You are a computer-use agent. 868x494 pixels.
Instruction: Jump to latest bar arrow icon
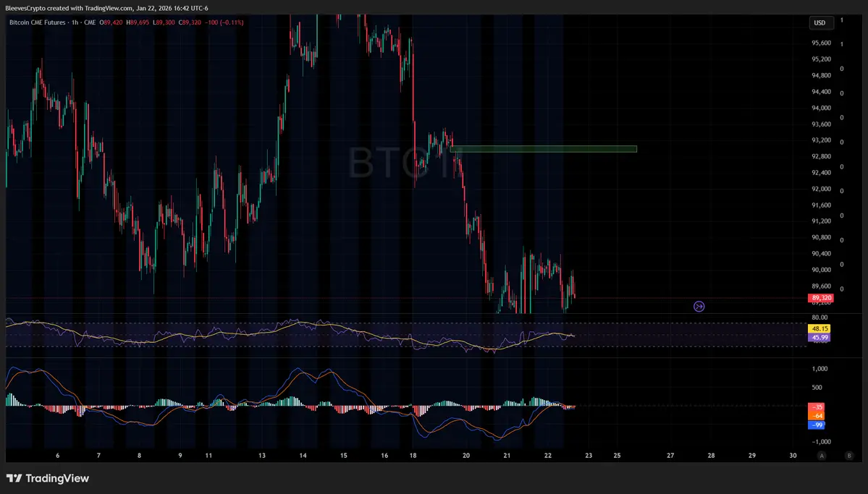click(x=699, y=306)
